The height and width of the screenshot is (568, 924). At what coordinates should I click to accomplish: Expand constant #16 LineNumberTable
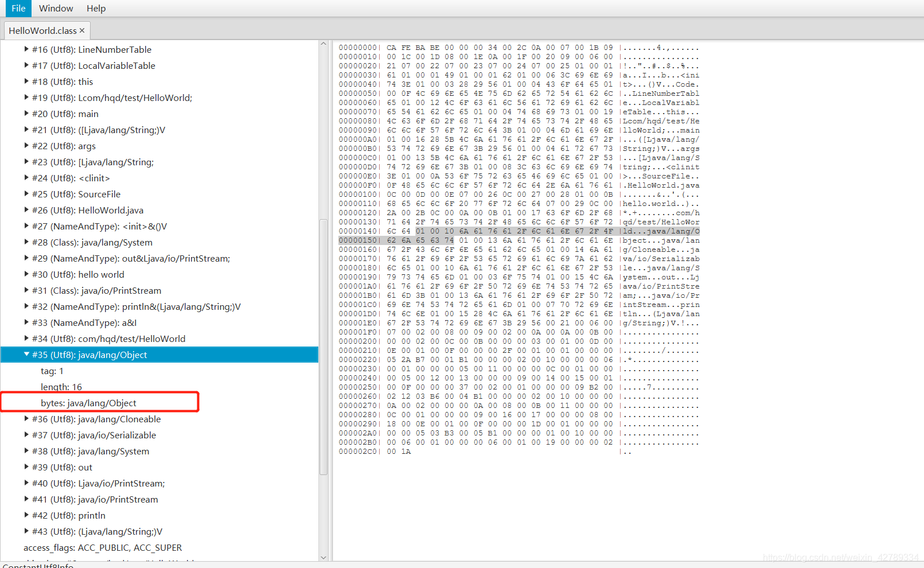[x=26, y=49]
